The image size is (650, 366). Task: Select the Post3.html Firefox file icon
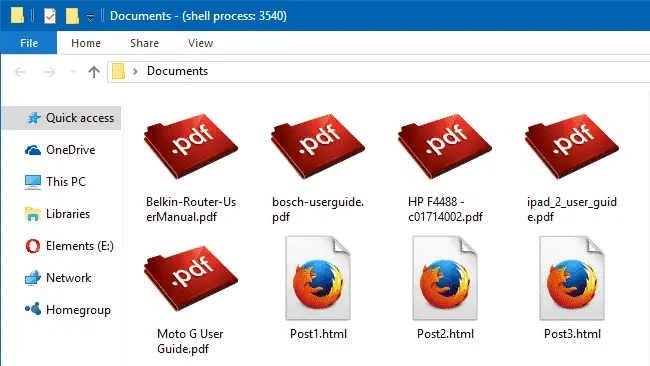click(572, 278)
